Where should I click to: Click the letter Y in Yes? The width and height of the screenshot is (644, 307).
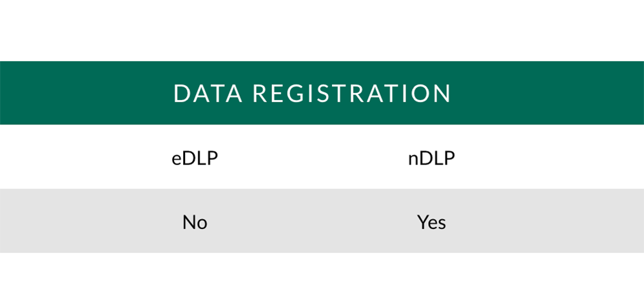[x=423, y=223]
